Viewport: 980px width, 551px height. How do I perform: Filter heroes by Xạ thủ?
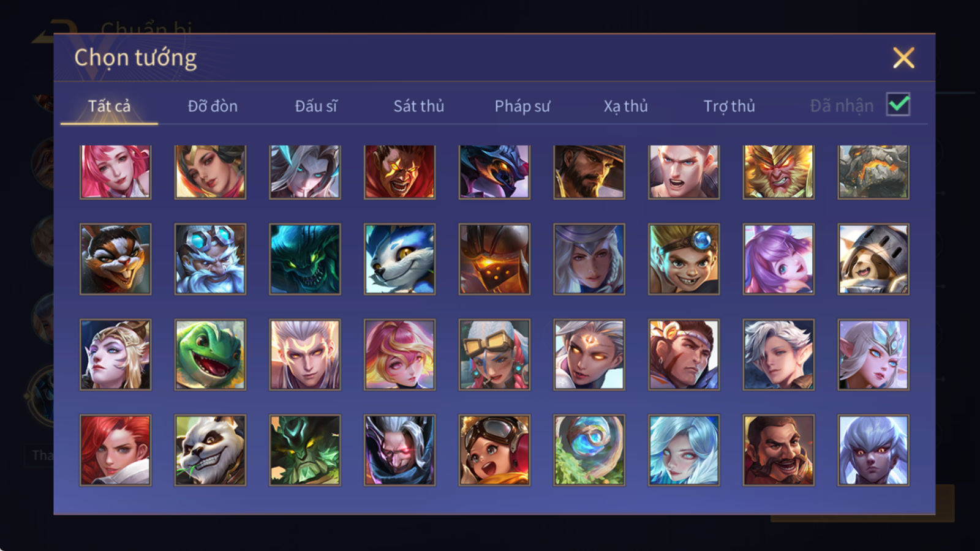(x=625, y=106)
